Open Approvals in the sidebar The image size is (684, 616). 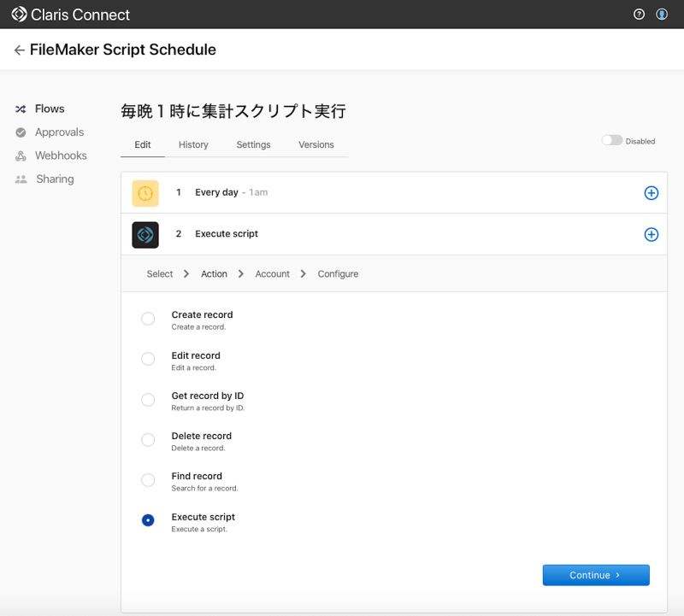(x=59, y=132)
